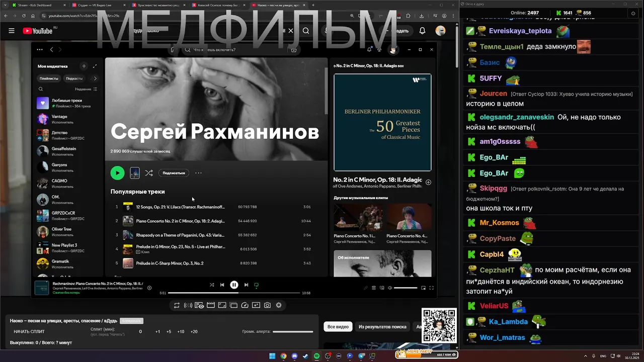Open the connect to device icon
This screenshot has width=644, height=362.
click(382, 288)
